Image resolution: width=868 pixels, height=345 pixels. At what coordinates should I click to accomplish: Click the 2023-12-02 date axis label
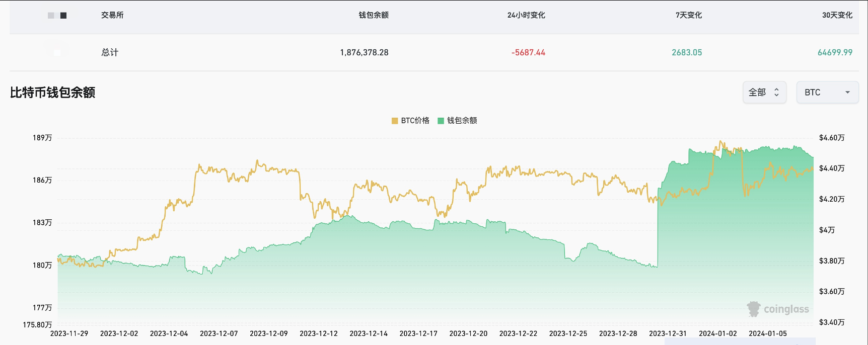click(119, 333)
